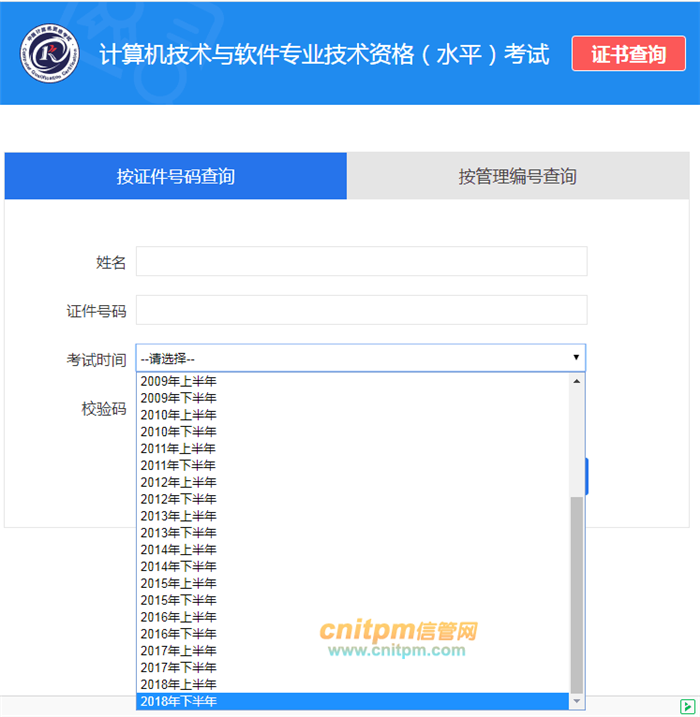This screenshot has width=700, height=717.
Task: Switch to 按证件号码查询 tab
Action: coord(176,177)
